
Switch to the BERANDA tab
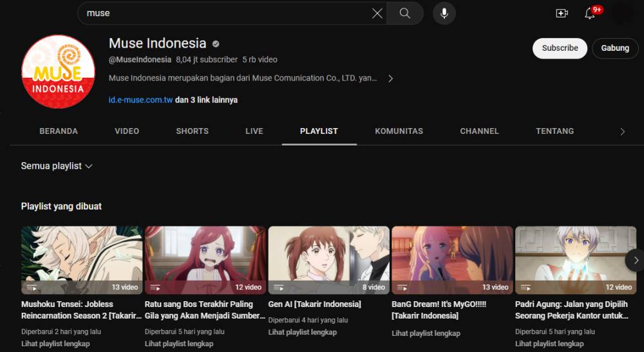(59, 131)
